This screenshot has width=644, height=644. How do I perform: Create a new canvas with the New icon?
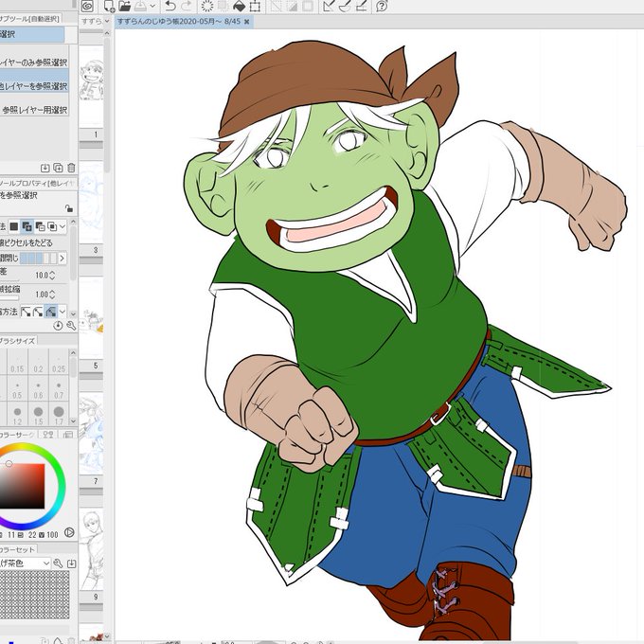point(109,6)
